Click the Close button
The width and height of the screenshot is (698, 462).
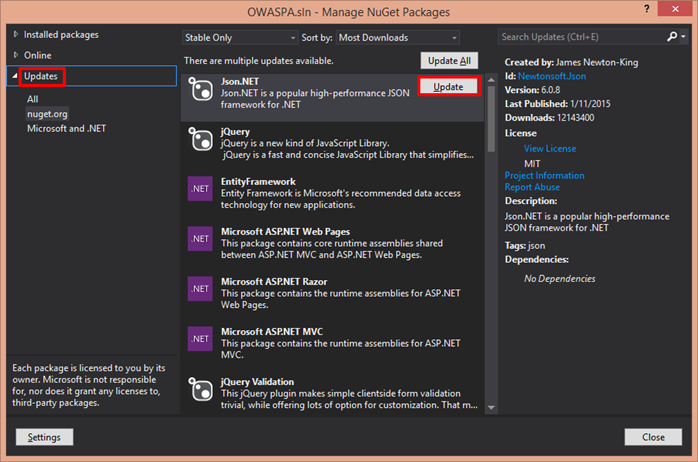tap(653, 437)
